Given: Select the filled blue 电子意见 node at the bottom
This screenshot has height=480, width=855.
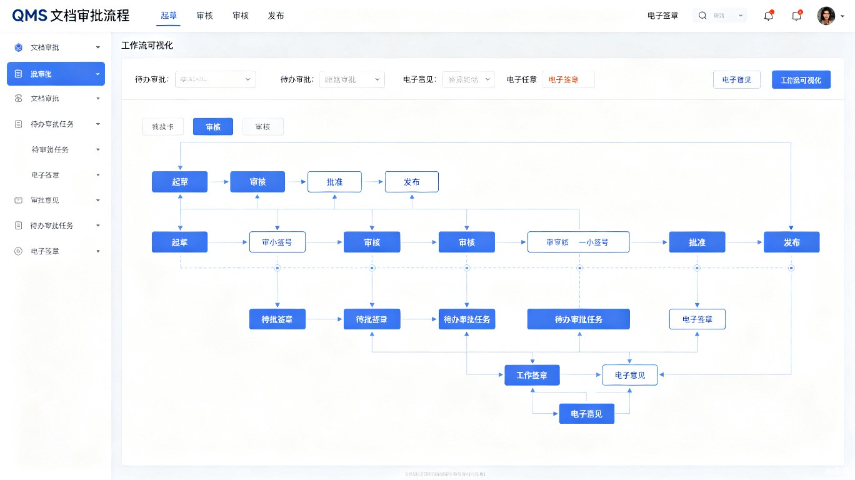Looking at the screenshot, I should [x=587, y=414].
